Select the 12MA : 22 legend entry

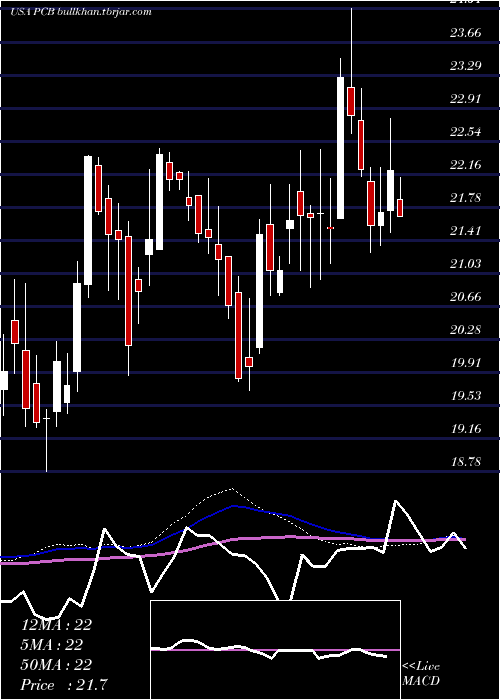pos(56,625)
